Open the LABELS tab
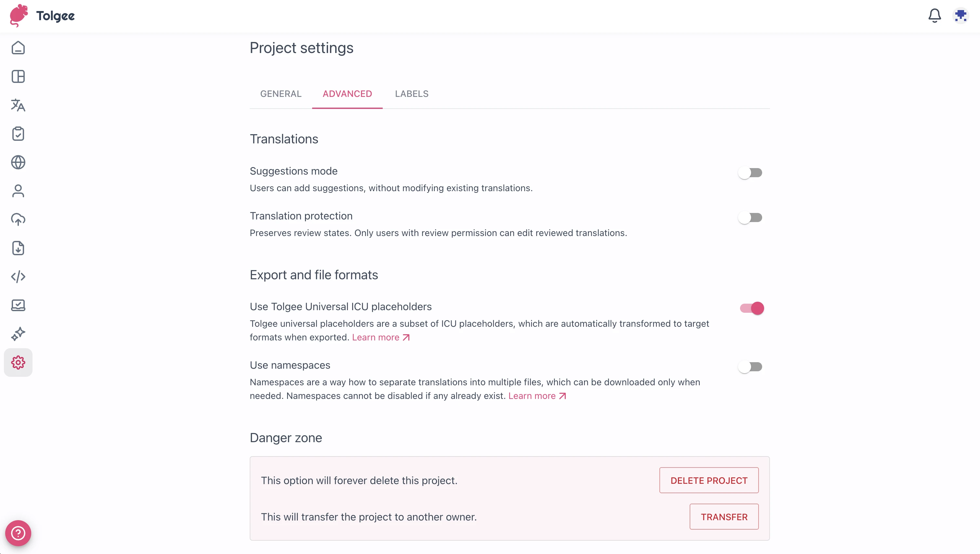Viewport: 980px width, 554px height. (411, 94)
